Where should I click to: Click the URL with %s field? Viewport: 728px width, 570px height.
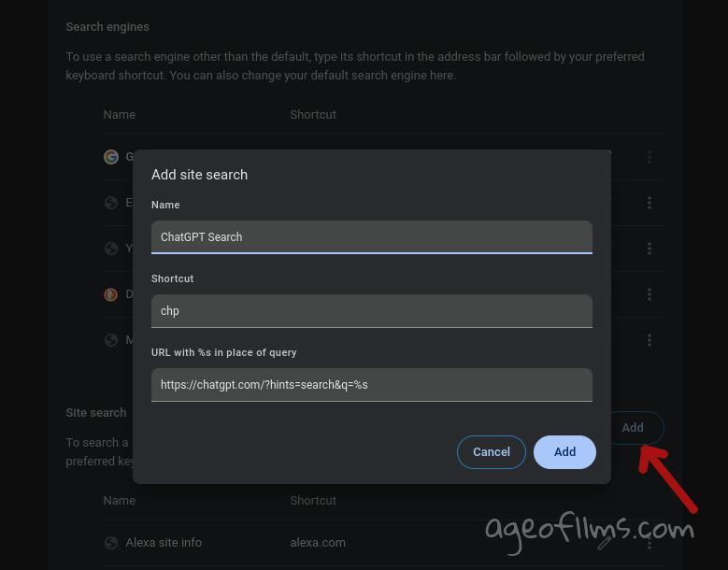(x=371, y=385)
